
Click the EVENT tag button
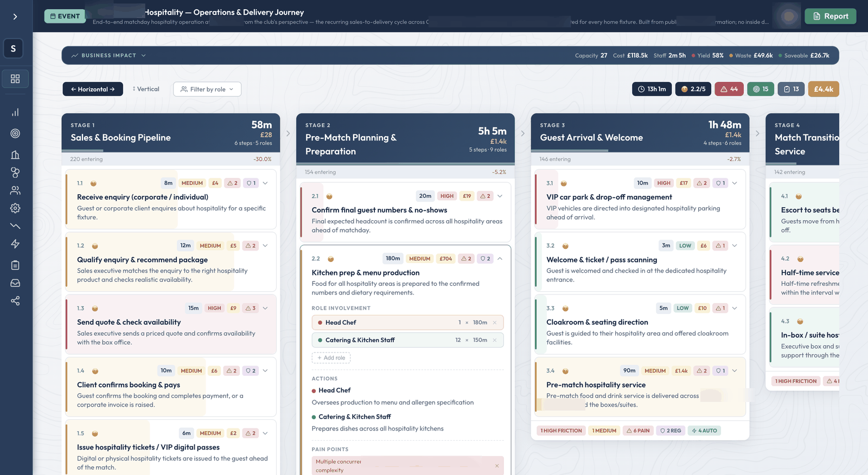click(x=65, y=16)
